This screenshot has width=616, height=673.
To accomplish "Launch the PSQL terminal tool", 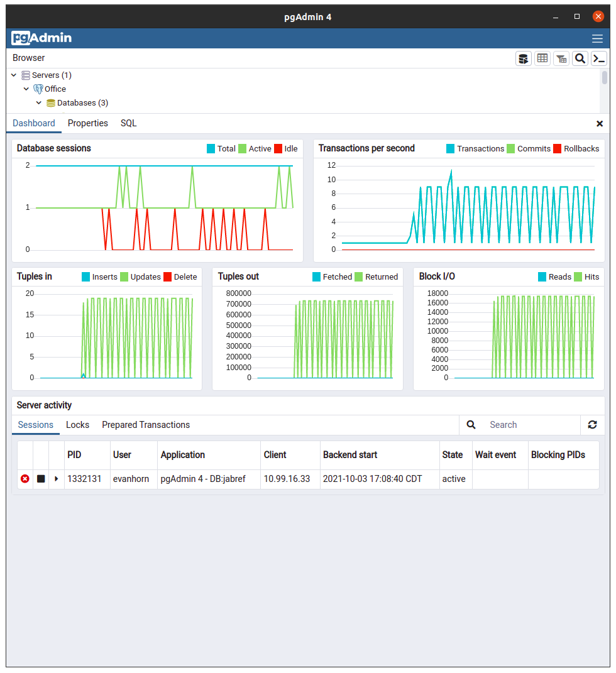I will tap(599, 58).
